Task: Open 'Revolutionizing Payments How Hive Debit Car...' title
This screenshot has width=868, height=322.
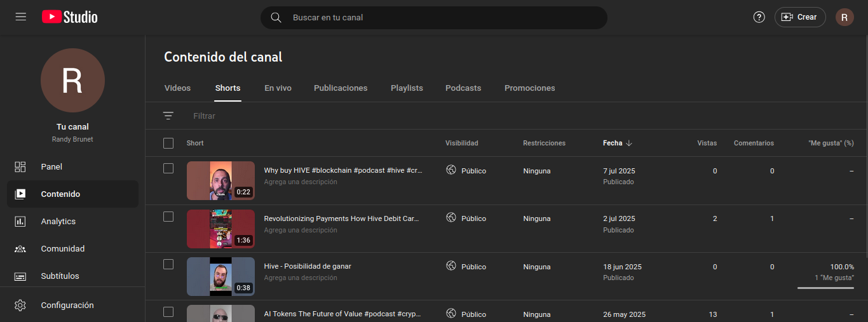Action: [x=342, y=218]
